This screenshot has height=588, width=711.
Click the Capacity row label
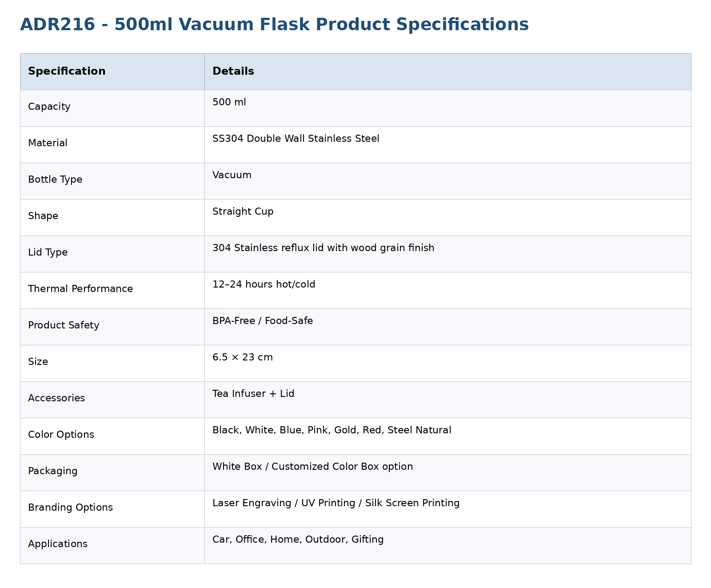(49, 107)
